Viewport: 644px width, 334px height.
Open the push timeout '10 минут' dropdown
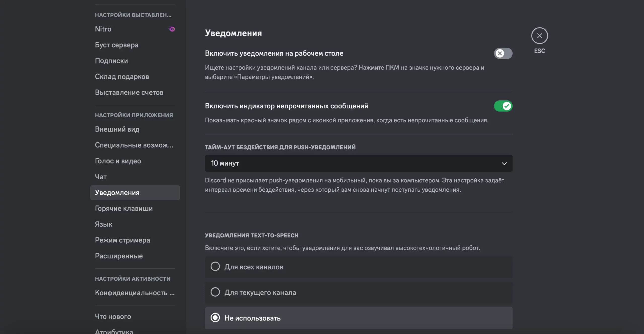tap(352, 163)
